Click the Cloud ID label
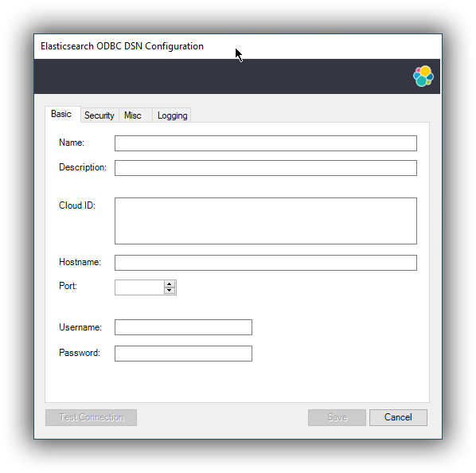This screenshot has width=476, height=473. (x=77, y=205)
